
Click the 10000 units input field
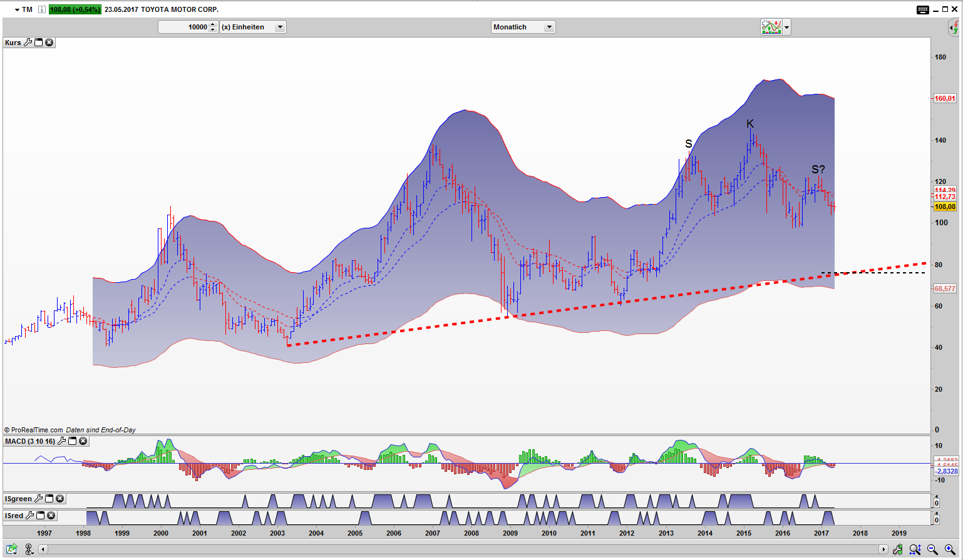[x=184, y=27]
